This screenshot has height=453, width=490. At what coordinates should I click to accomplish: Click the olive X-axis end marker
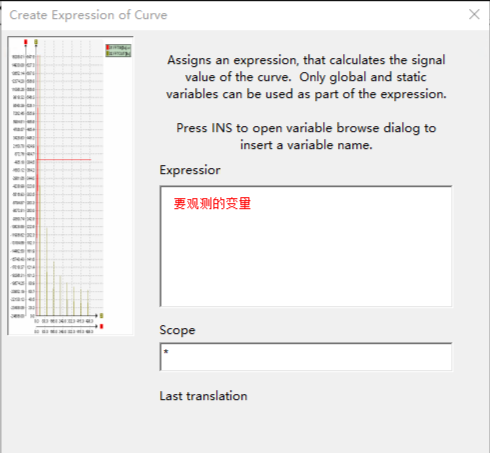101,315
